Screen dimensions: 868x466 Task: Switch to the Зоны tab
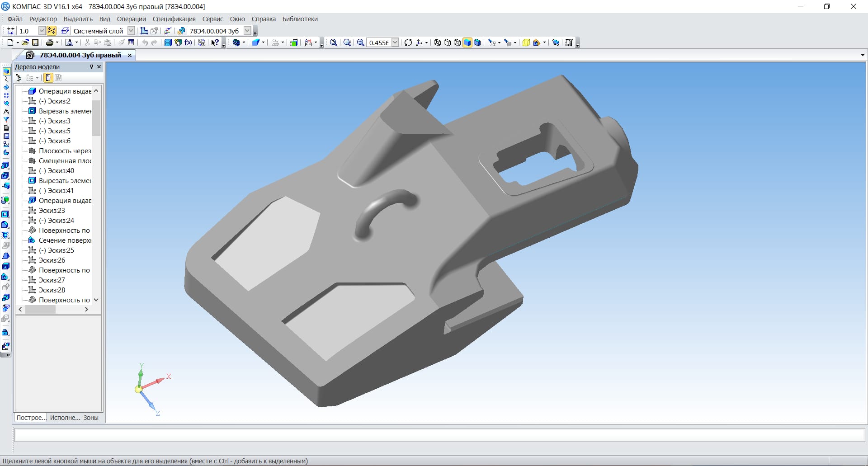[x=91, y=418]
